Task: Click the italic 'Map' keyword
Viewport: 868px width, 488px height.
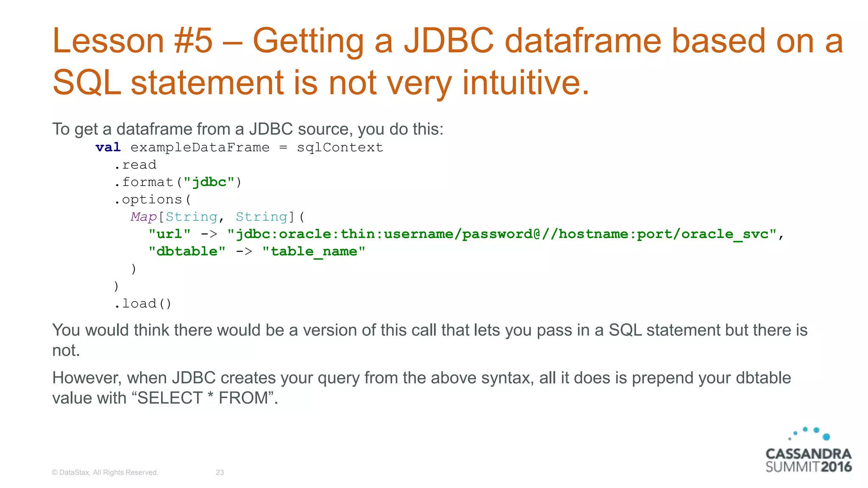Action: coord(144,217)
